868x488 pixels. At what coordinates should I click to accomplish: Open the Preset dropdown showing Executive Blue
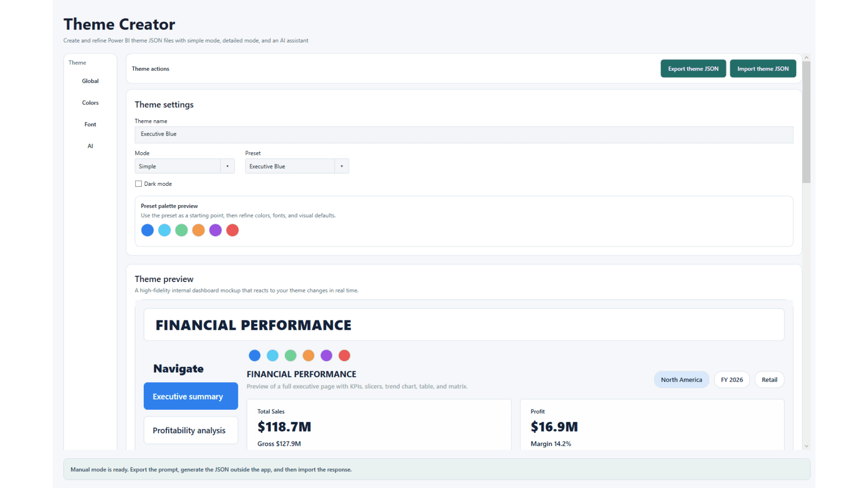(x=297, y=166)
